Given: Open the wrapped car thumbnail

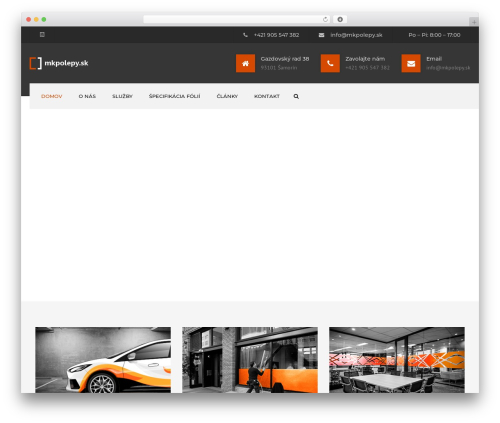Looking at the screenshot, I should [103, 360].
